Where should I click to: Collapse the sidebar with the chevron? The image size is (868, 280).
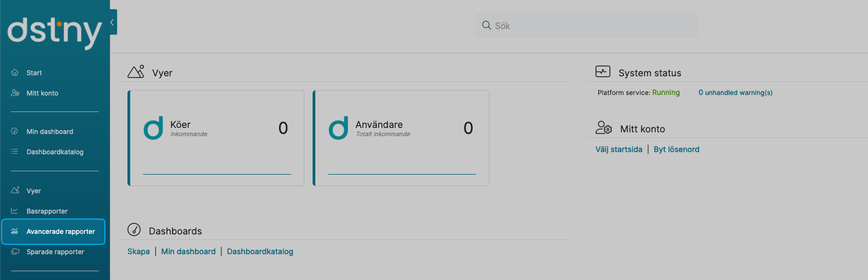[112, 23]
